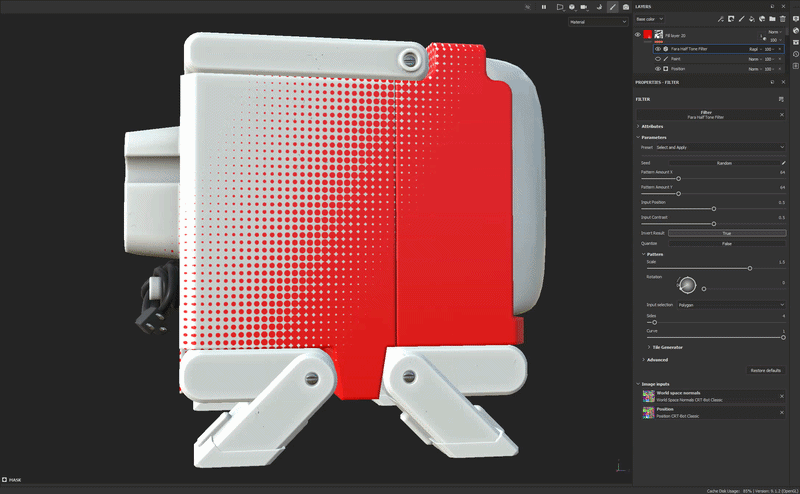Viewport: 800px width, 494px height.
Task: Click the Random seed button
Action: 724,161
